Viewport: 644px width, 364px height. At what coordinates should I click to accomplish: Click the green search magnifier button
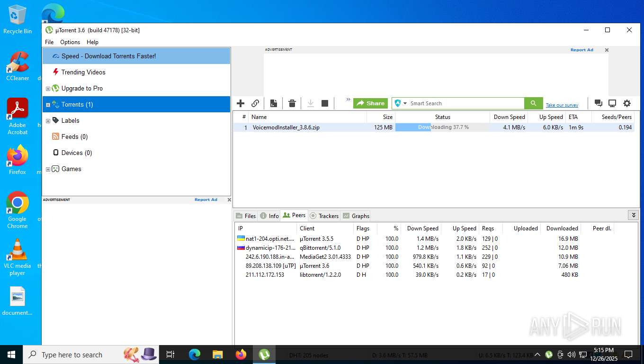[x=533, y=103]
